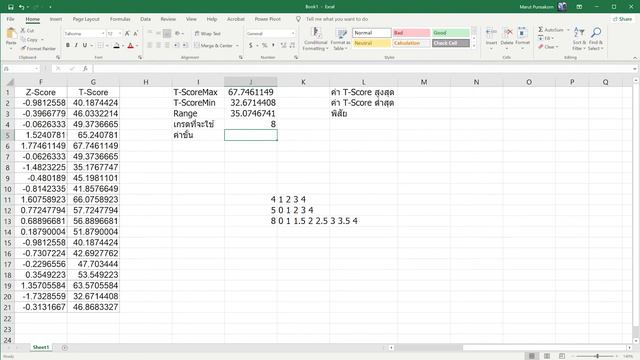This screenshot has height=360, width=640.
Task: Toggle Wrap Text
Action: [208, 33]
